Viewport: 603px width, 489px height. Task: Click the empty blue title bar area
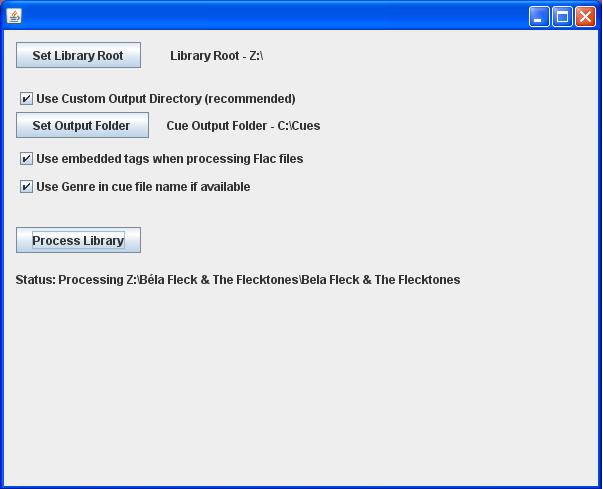click(270, 16)
